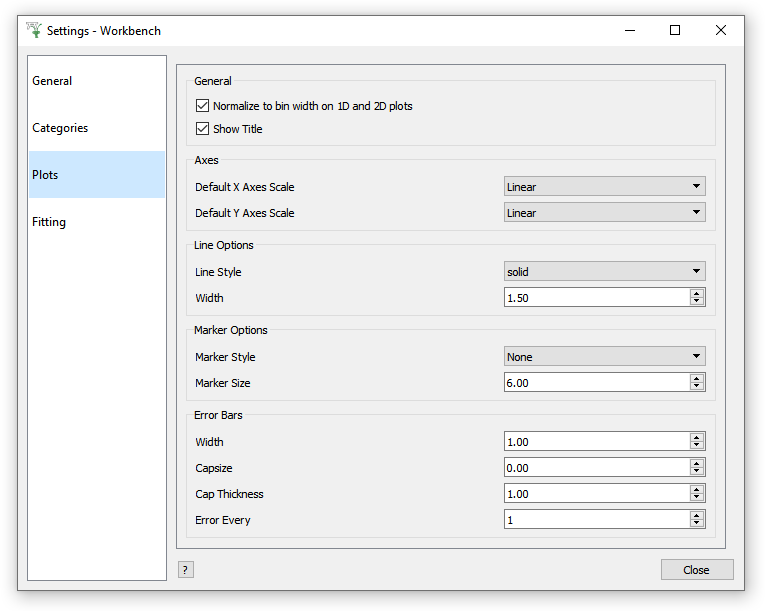765x611 pixels.
Task: Open Default X Axes Scale dropdown
Action: click(604, 186)
